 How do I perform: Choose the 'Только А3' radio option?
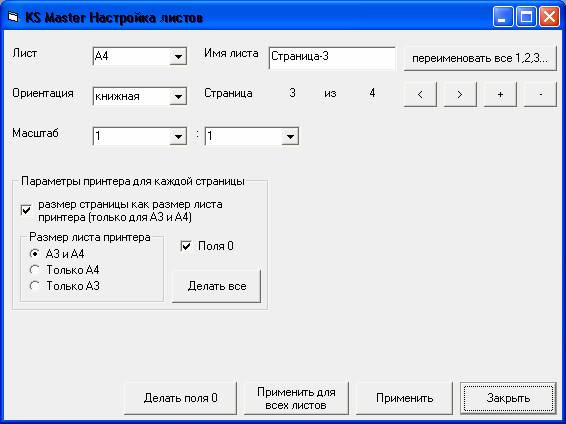[35, 286]
